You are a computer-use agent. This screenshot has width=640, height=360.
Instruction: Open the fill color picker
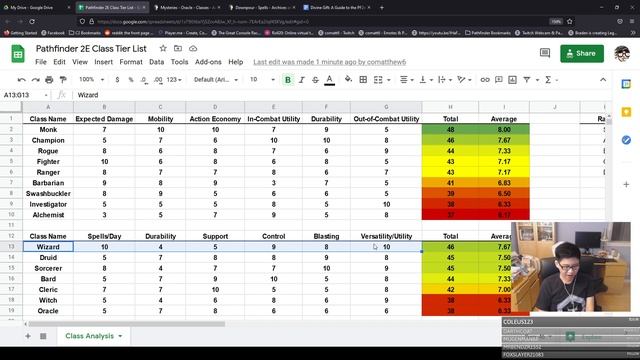click(348, 80)
